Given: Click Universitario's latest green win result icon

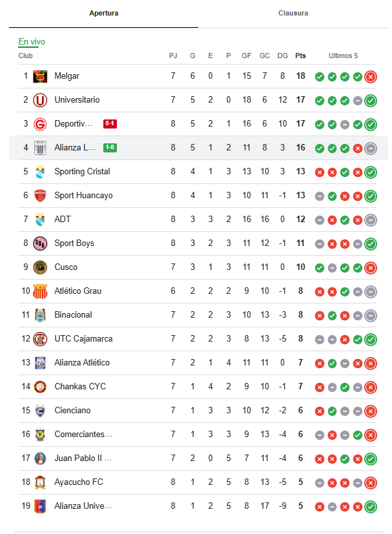Looking at the screenshot, I should pyautogui.click(x=370, y=101).
